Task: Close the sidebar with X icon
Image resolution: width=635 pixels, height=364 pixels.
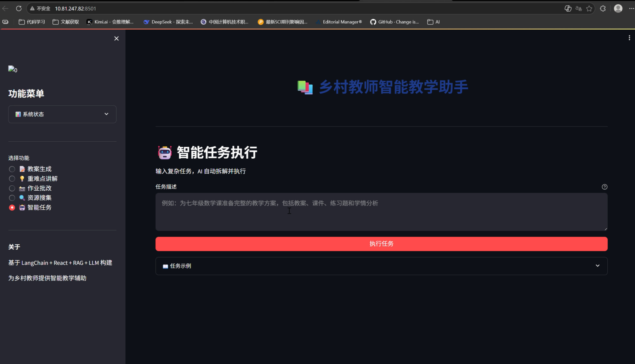Action: (x=116, y=39)
